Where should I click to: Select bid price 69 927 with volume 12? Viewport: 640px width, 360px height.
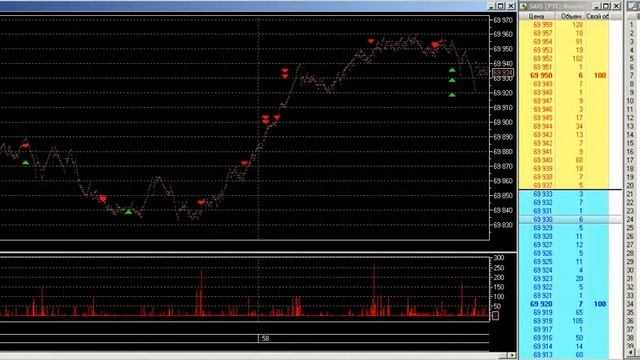pyautogui.click(x=564, y=245)
